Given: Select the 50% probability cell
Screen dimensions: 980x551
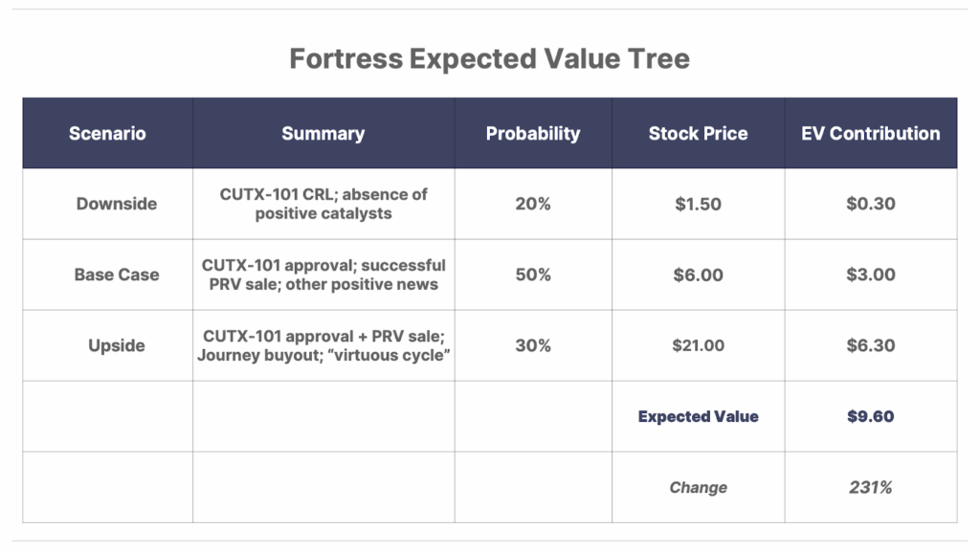Looking at the screenshot, I should click(533, 275).
